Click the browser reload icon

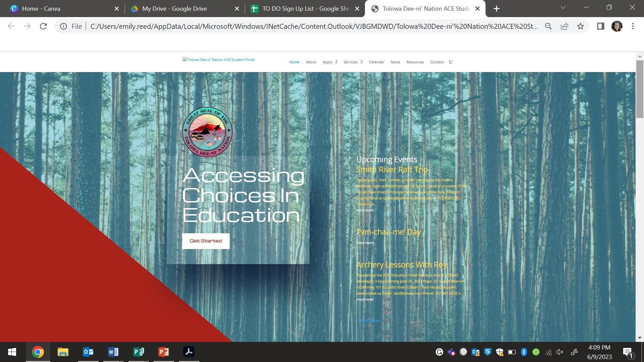[43, 26]
